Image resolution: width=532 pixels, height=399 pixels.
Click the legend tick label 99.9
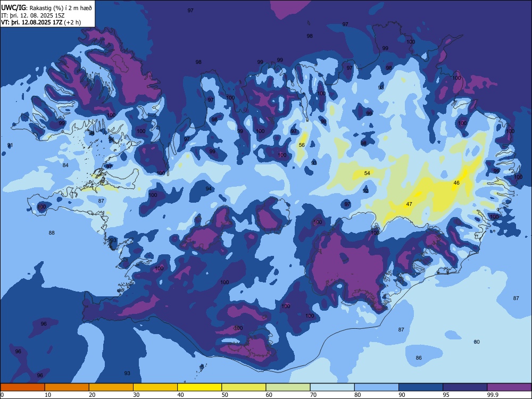(492, 395)
